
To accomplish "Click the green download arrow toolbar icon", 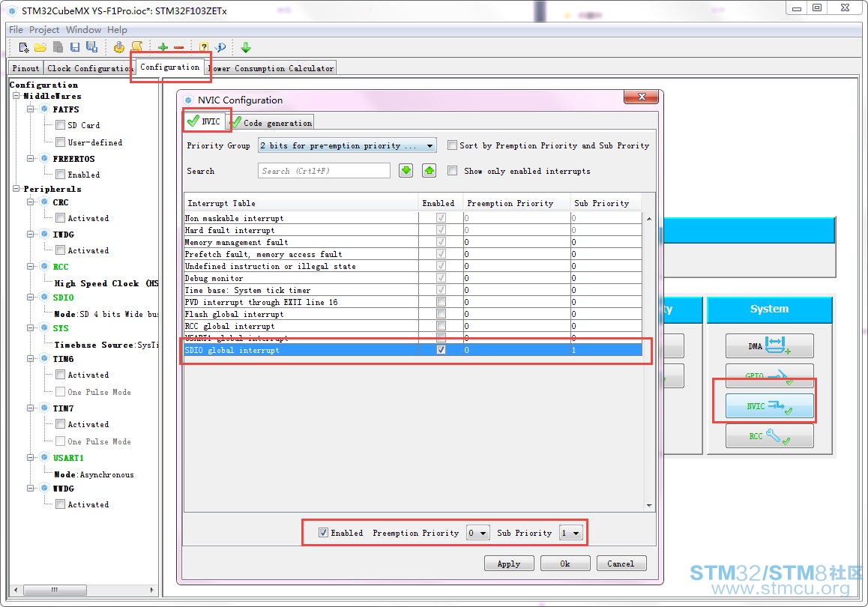I will 246,48.
